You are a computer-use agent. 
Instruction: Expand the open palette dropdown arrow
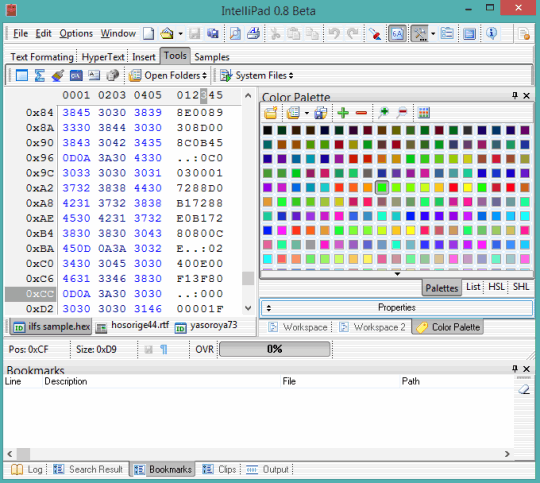[x=307, y=113]
